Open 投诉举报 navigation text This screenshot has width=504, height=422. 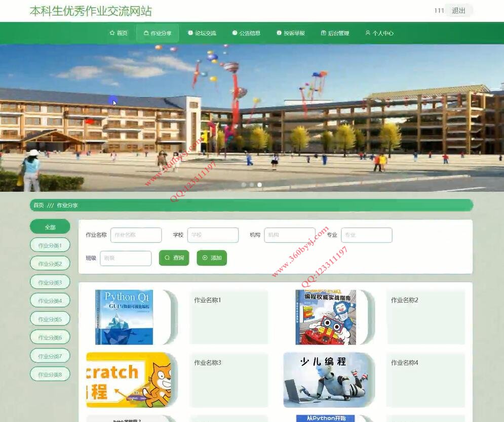[x=294, y=33]
